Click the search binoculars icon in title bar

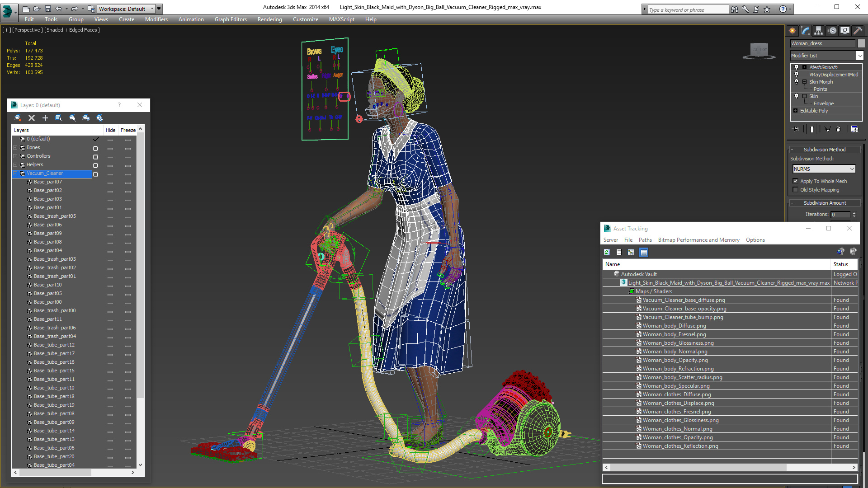[735, 9]
